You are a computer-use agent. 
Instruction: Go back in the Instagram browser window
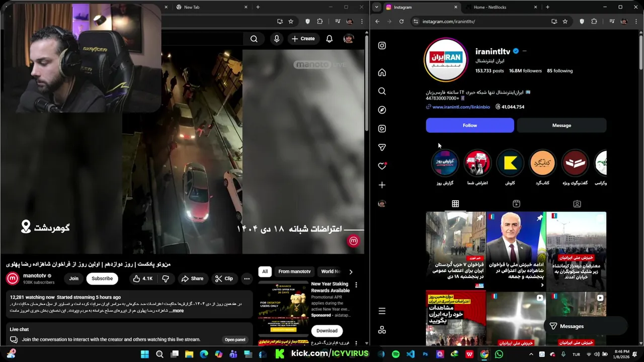(x=377, y=22)
